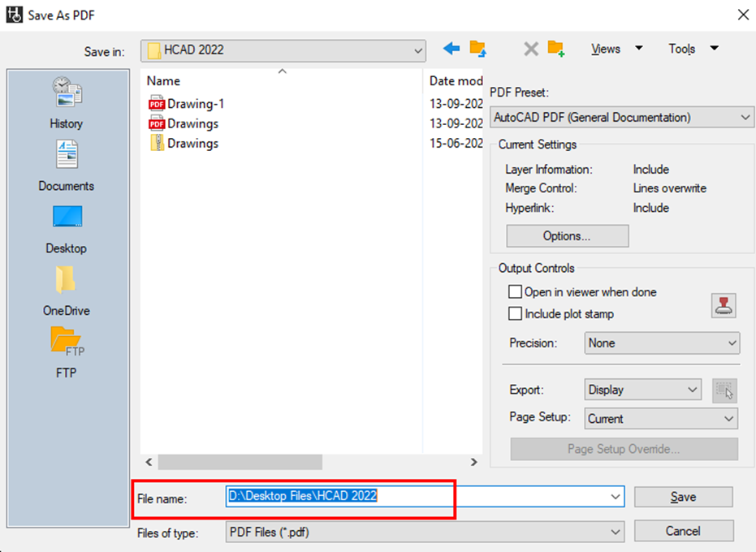Select the Drawing-1 PDF file
Screen dimensions: 756x552
tap(187, 104)
